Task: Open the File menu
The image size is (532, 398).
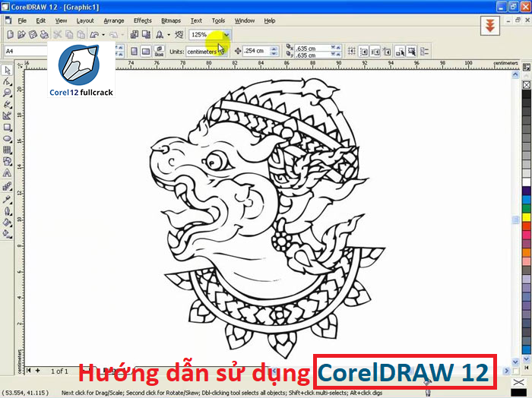Action: (x=22, y=21)
